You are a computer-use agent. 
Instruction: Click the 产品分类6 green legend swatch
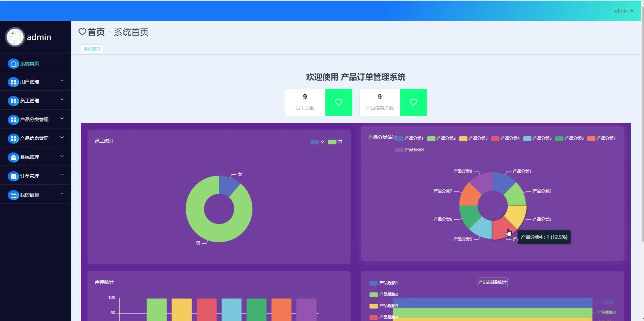(559, 139)
